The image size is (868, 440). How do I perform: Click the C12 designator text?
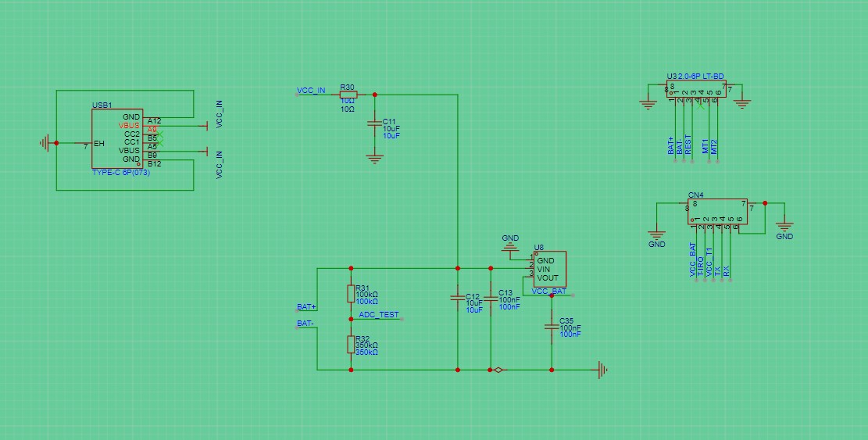[473, 297]
